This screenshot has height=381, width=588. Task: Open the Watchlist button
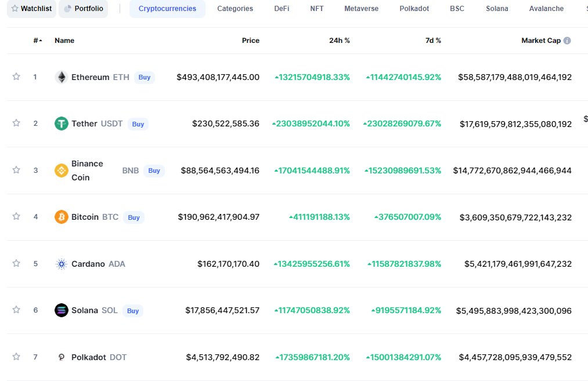pyautogui.click(x=31, y=8)
